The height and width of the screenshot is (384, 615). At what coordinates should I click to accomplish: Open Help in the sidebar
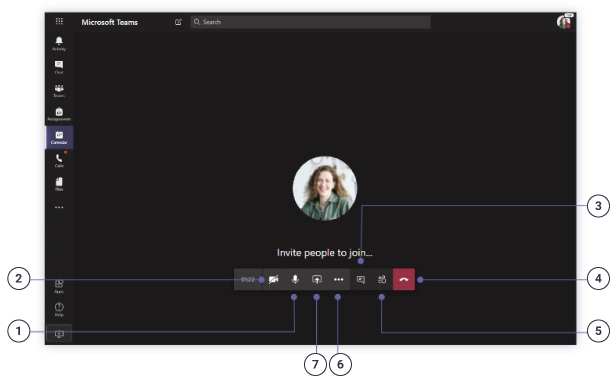pos(59,309)
